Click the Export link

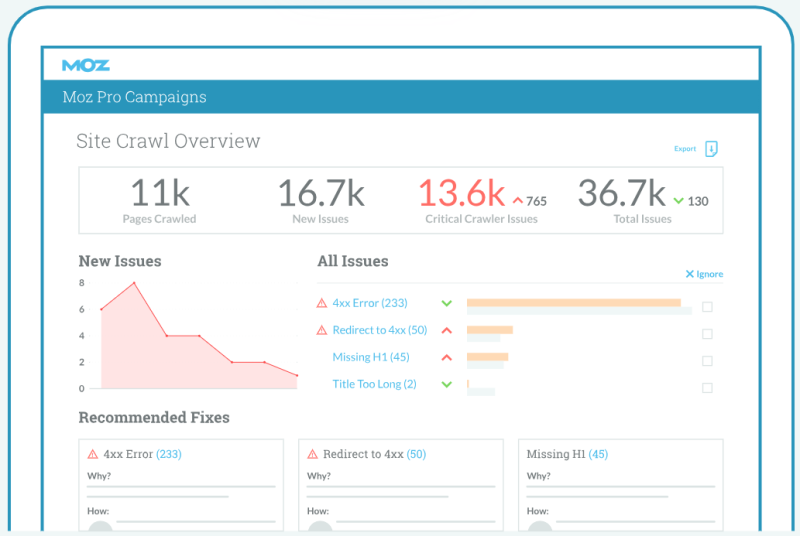click(x=685, y=149)
